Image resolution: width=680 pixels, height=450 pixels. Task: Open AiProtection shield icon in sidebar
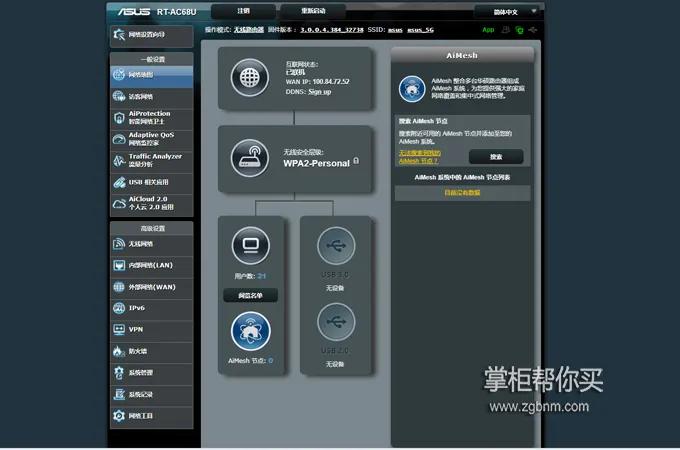[119, 117]
